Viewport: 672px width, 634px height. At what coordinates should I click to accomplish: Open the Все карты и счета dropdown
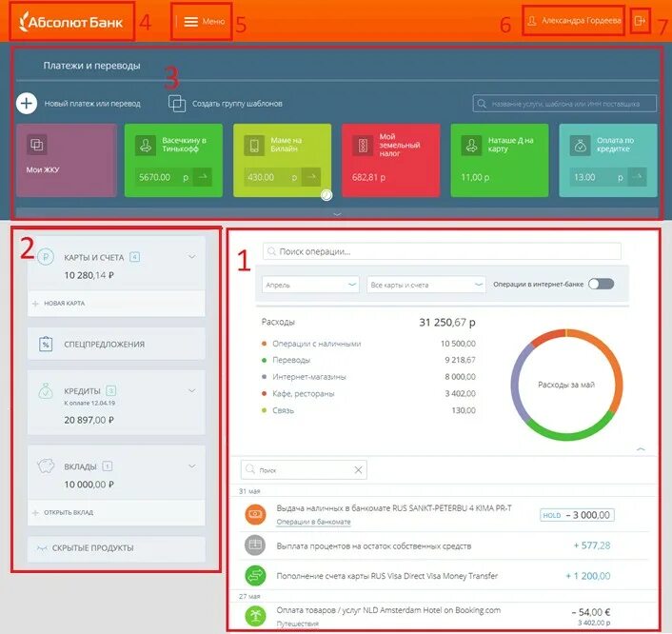click(426, 285)
